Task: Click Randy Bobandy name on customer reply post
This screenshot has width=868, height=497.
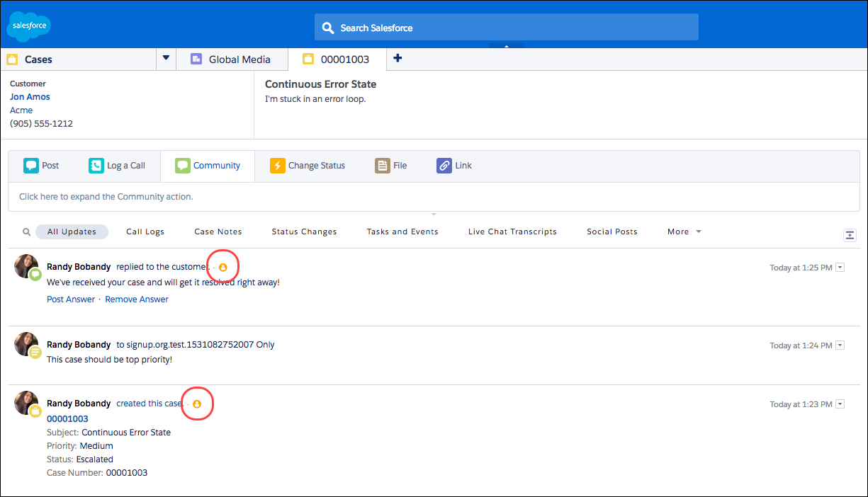Action: 79,267
